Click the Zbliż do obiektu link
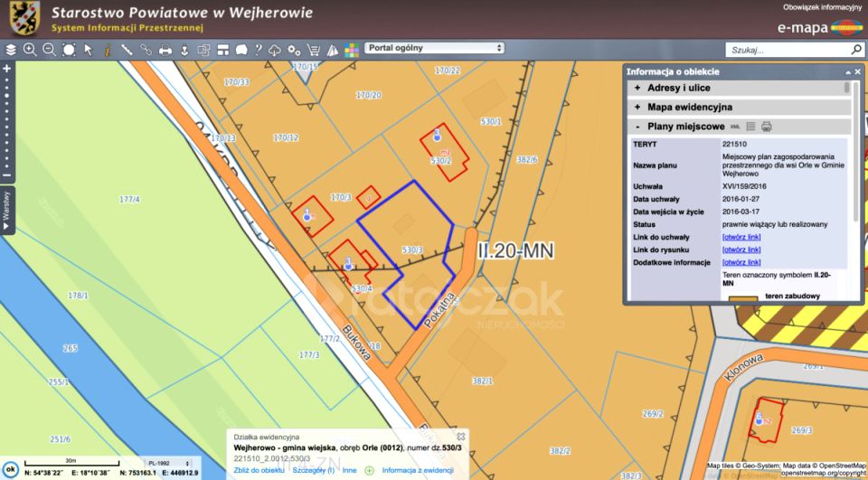 pyautogui.click(x=259, y=470)
